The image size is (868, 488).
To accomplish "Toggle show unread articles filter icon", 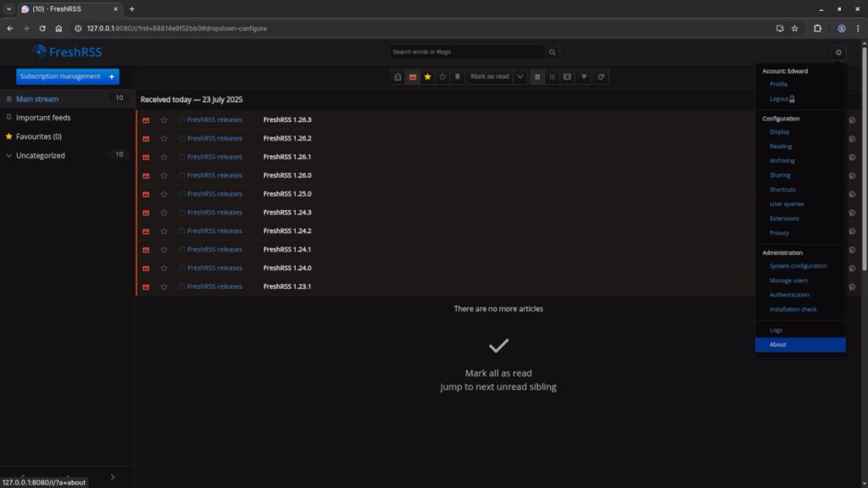I will point(413,77).
